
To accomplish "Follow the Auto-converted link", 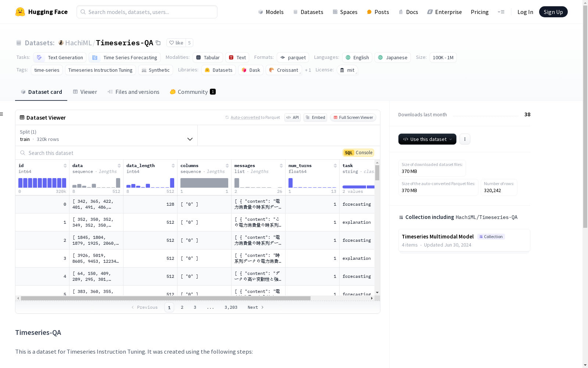I will [245, 117].
